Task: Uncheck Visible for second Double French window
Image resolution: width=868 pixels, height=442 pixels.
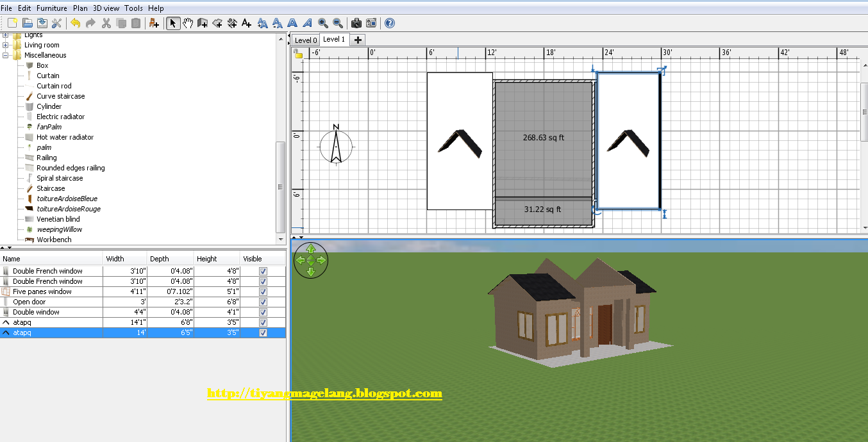Action: [263, 281]
